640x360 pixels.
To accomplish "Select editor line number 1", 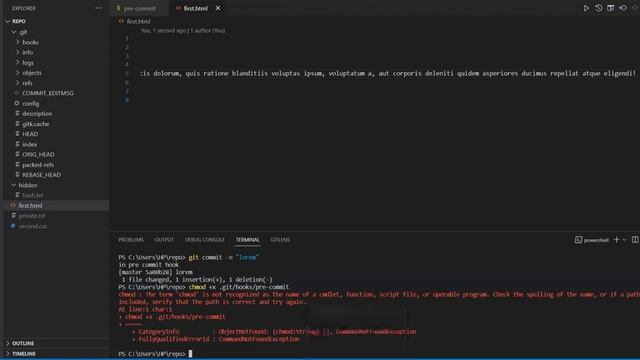I will pos(127,38).
